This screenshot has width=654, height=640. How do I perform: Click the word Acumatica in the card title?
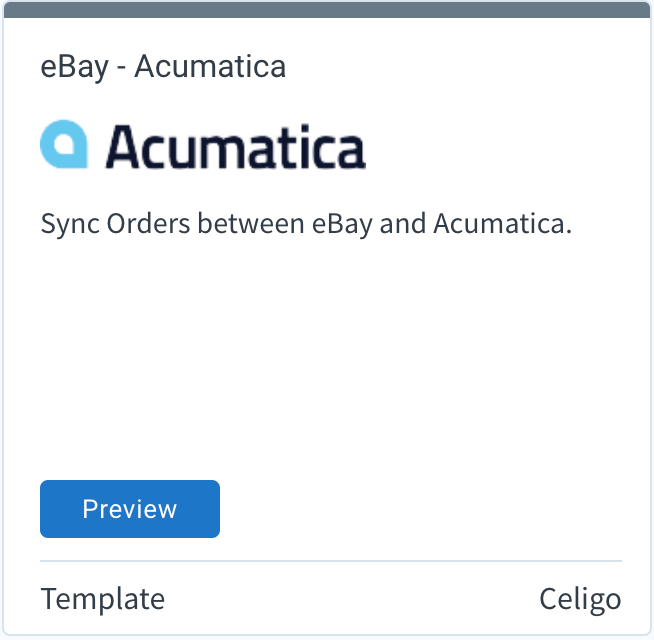tap(210, 66)
